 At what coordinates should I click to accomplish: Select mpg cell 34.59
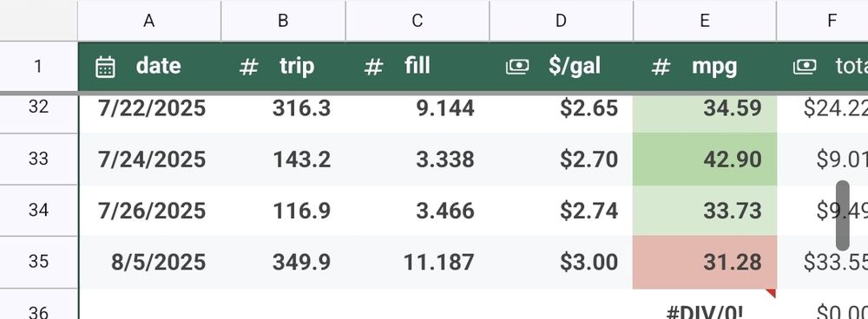[705, 114]
